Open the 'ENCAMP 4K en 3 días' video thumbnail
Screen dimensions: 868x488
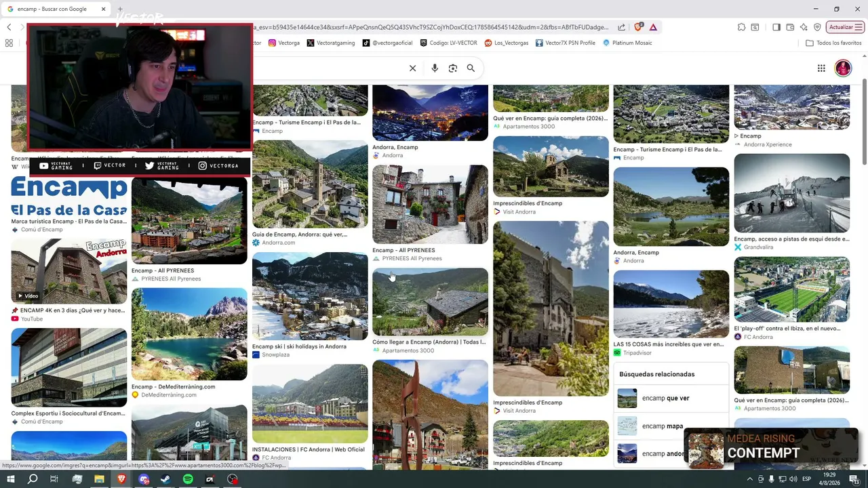tap(69, 271)
